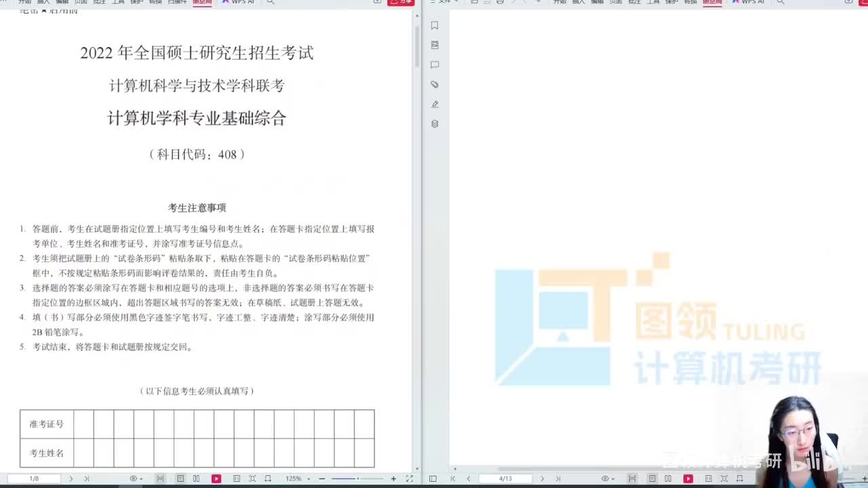This screenshot has width=868, height=488.
Task: Switch to 保护 tab in right window
Action: coord(672,2)
